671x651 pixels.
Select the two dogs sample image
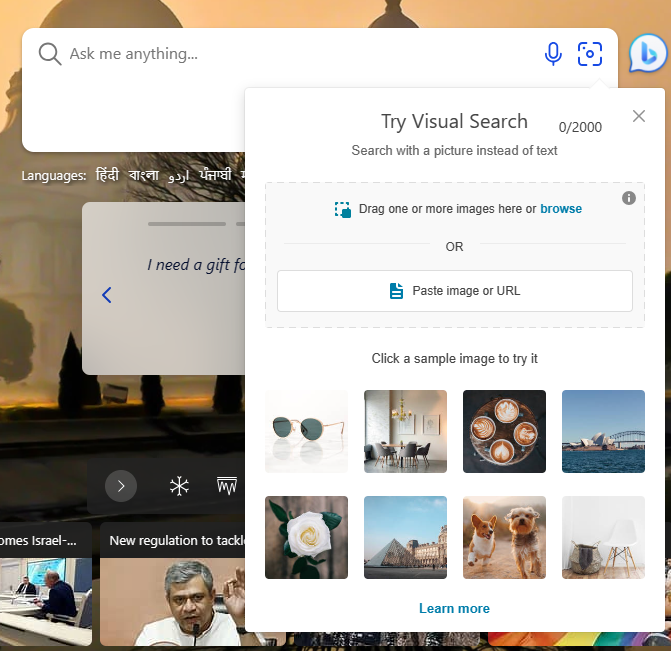[504, 537]
